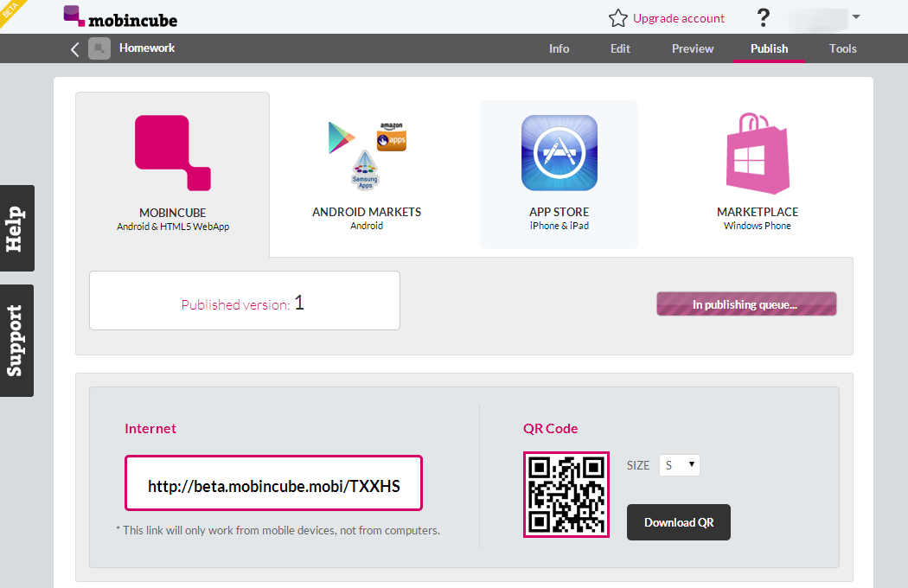Open the account dropdown arrow

856,16
